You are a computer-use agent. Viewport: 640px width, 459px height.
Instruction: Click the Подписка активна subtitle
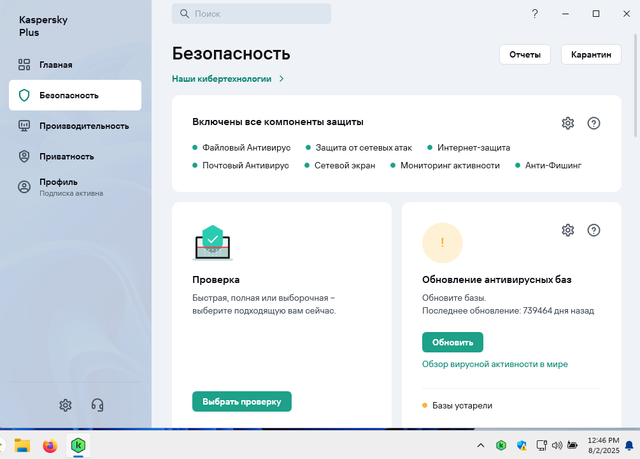71,193
